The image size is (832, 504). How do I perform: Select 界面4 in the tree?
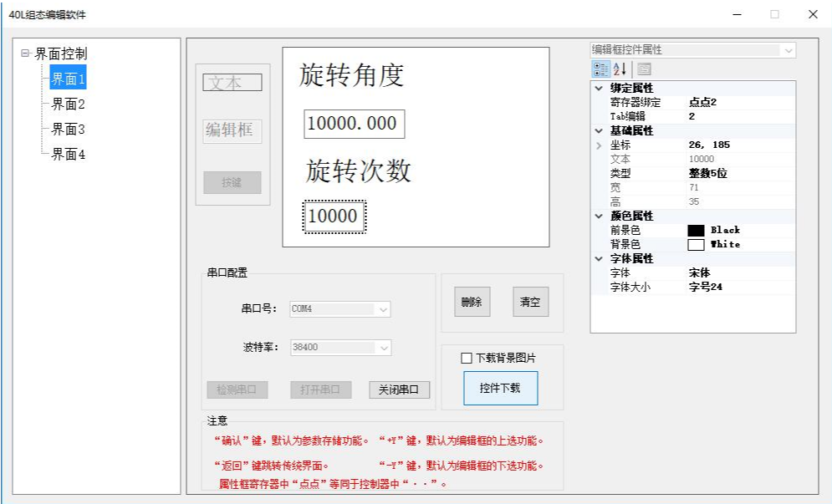[x=68, y=155]
